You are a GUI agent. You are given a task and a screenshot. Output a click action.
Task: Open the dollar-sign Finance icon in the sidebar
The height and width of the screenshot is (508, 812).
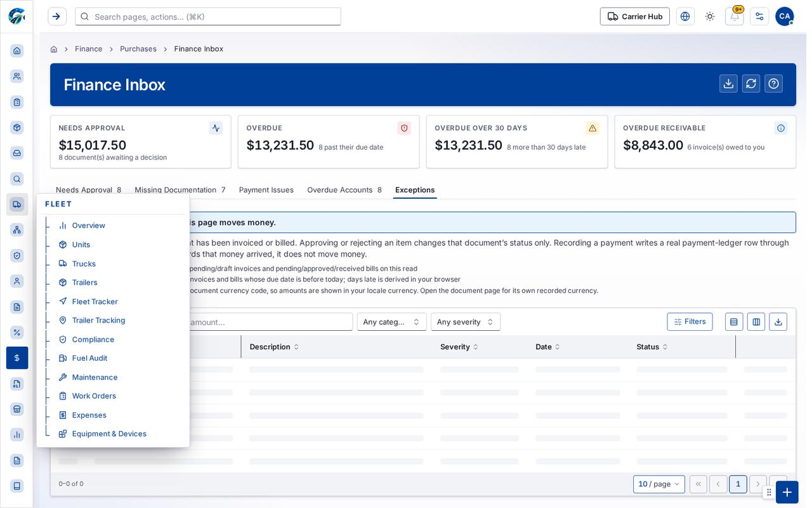(17, 358)
